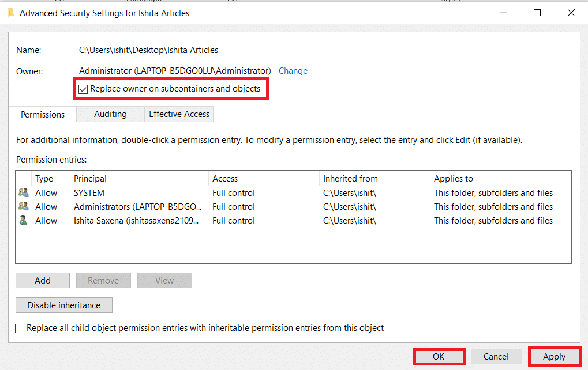Open the Permissions tab
This screenshot has width=588, height=370.
tap(42, 114)
